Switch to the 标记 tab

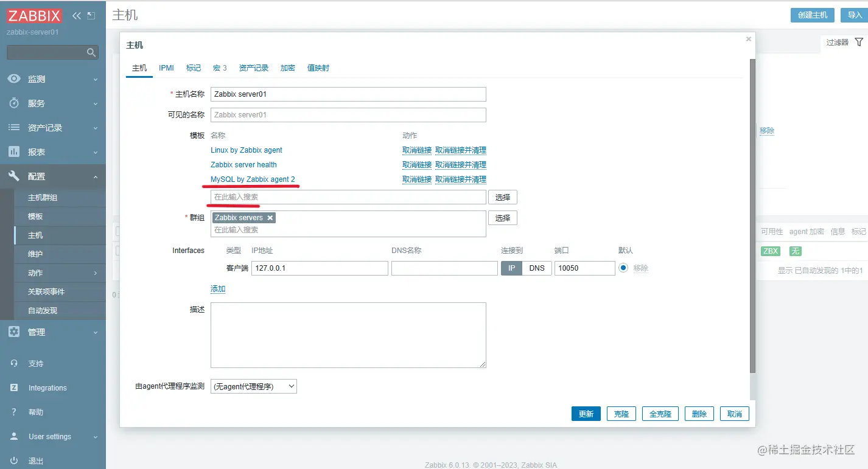[x=194, y=68]
